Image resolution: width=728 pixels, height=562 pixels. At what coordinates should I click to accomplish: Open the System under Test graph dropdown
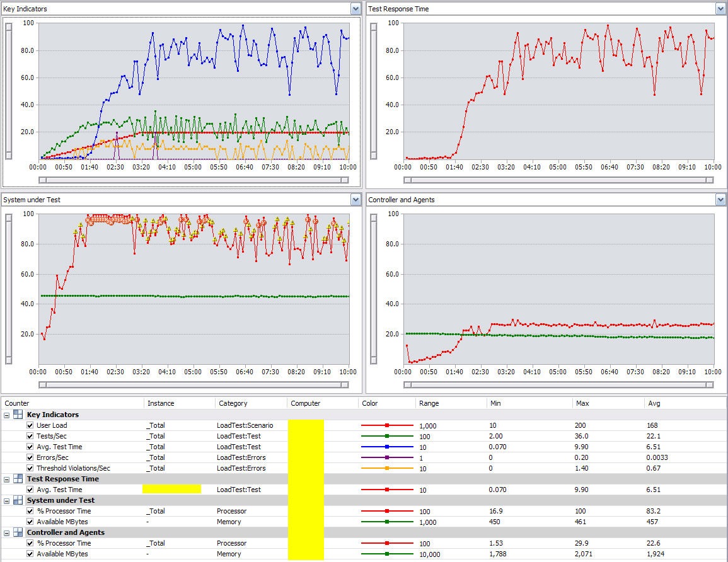pos(355,200)
